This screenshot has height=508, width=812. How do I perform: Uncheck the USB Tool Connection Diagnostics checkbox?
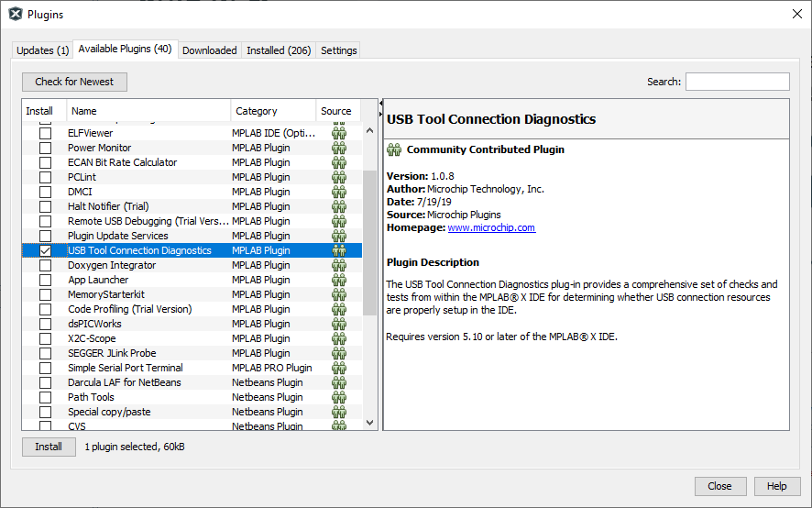coord(45,250)
